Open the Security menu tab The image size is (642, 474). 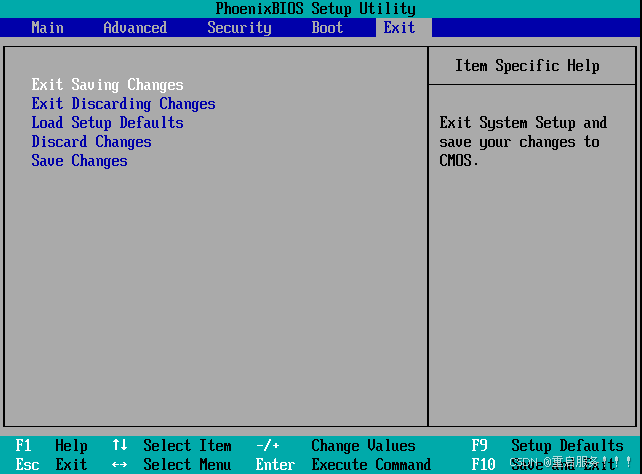pyautogui.click(x=239, y=28)
